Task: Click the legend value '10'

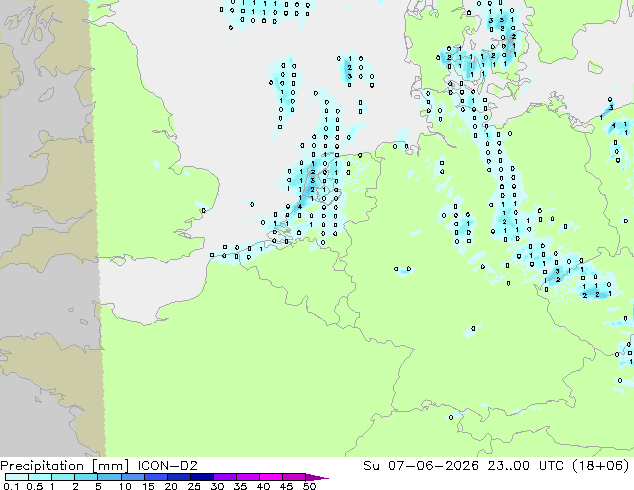Action: coord(125,486)
